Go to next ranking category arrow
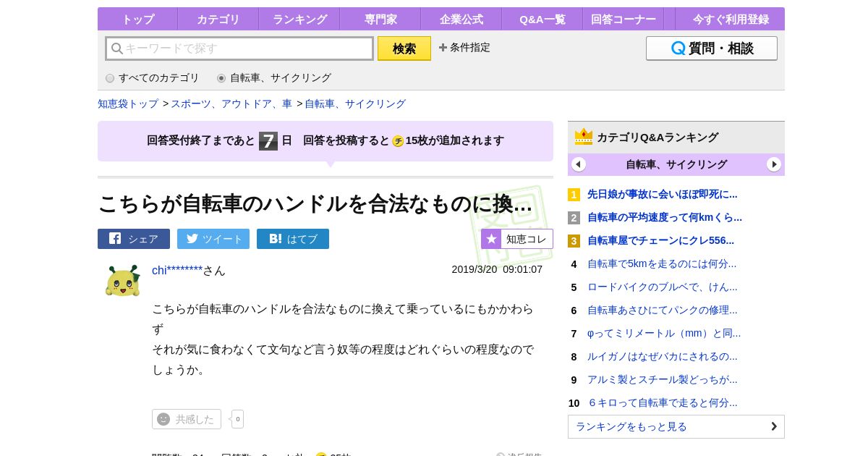Screen dimensions: 868x456 [x=774, y=164]
